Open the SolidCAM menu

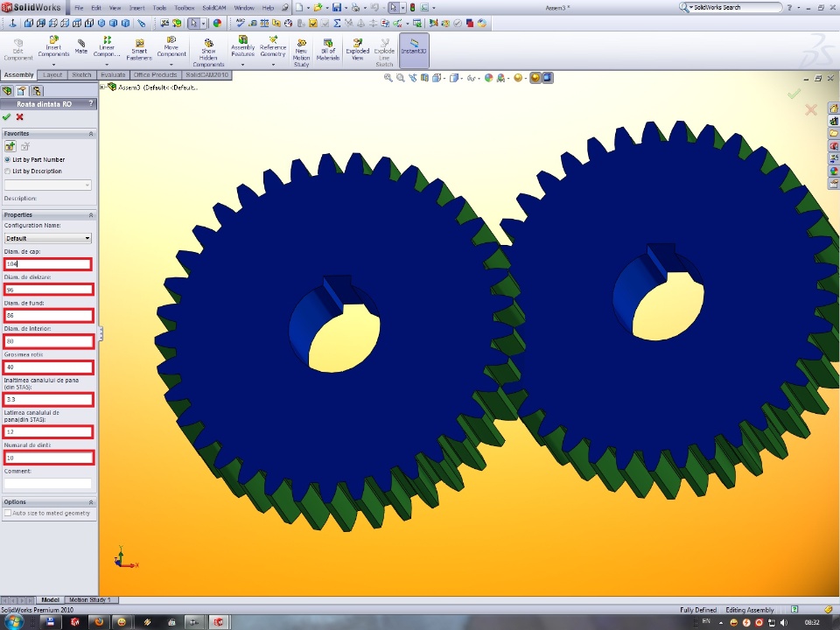[x=213, y=8]
